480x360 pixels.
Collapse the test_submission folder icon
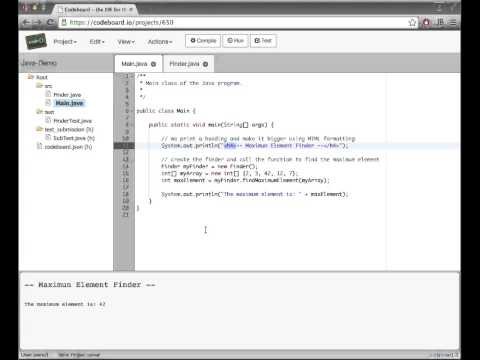coord(39,129)
